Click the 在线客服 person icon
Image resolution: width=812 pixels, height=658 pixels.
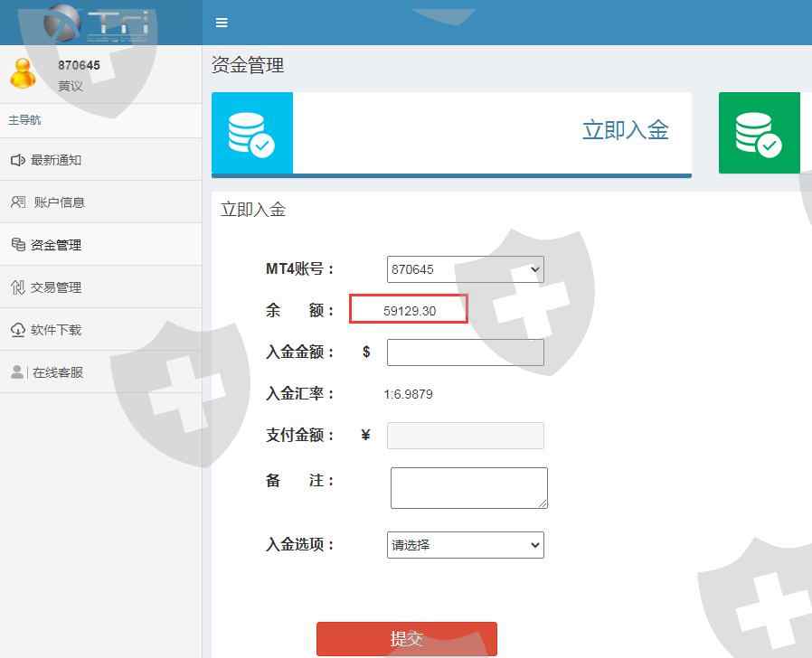pyautogui.click(x=17, y=372)
